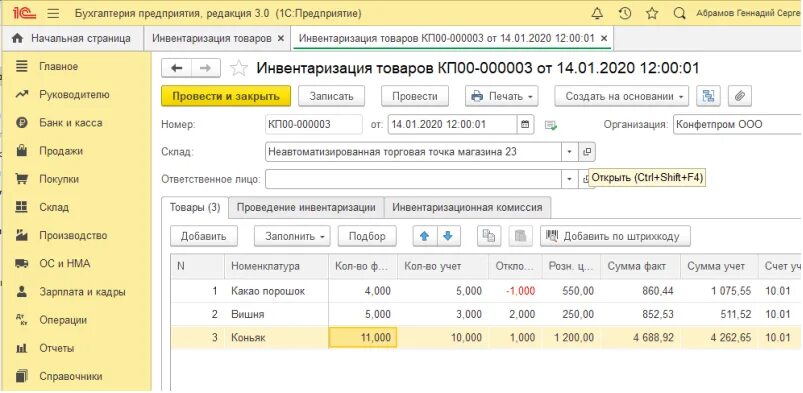Click the Кол-во учет column header
This screenshot has height=393, width=803.
tap(442, 266)
